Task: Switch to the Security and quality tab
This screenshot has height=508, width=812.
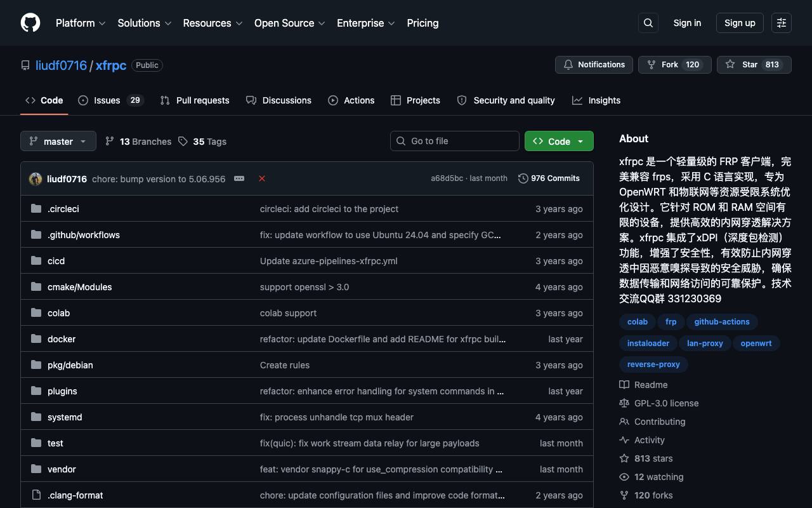Action: [x=506, y=100]
